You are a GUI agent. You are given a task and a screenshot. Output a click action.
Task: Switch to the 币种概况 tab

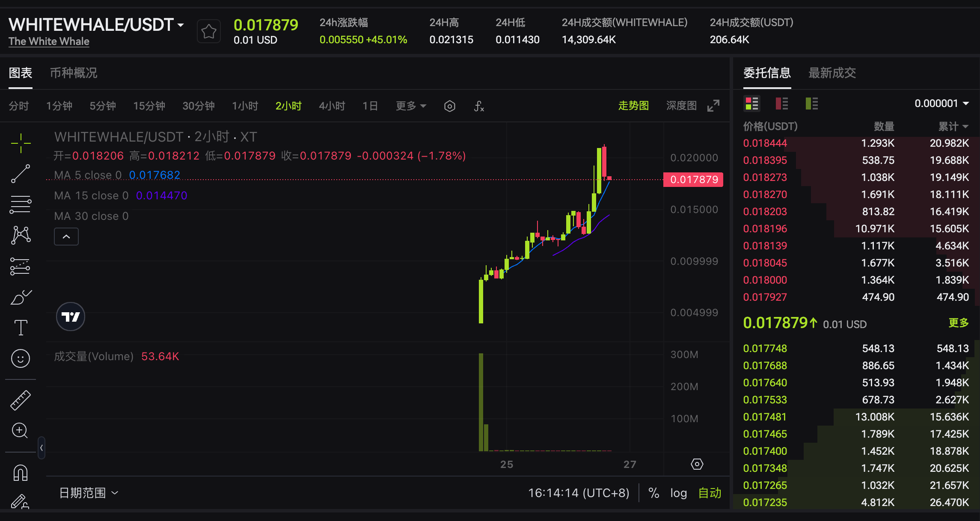[73, 73]
